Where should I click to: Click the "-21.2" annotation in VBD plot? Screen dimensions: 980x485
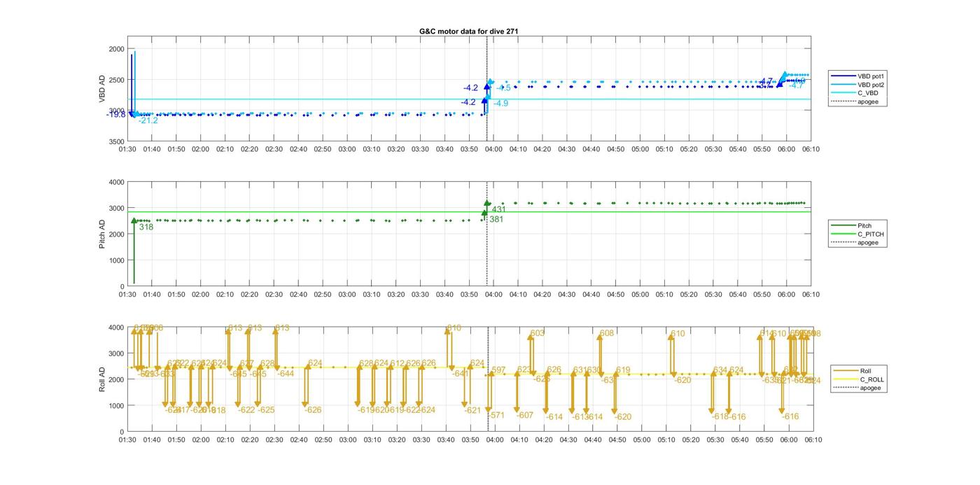tap(148, 120)
